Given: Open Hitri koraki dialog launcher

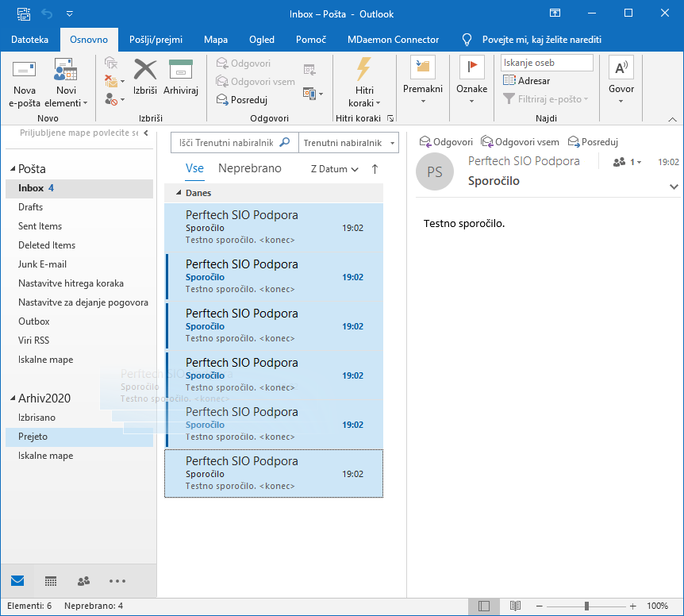Looking at the screenshot, I should pyautogui.click(x=390, y=118).
